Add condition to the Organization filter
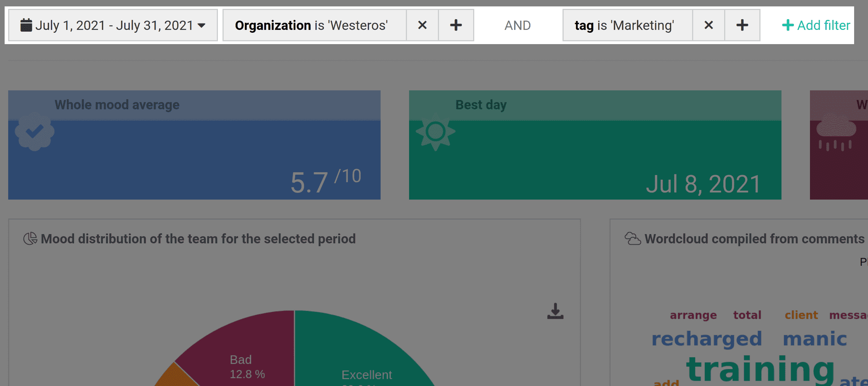 coord(456,25)
